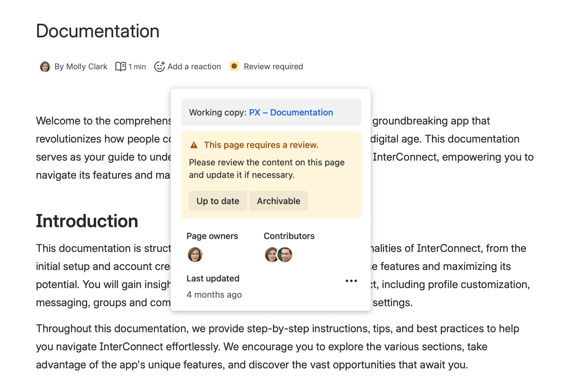Open the three-dot more options menu

pos(351,281)
